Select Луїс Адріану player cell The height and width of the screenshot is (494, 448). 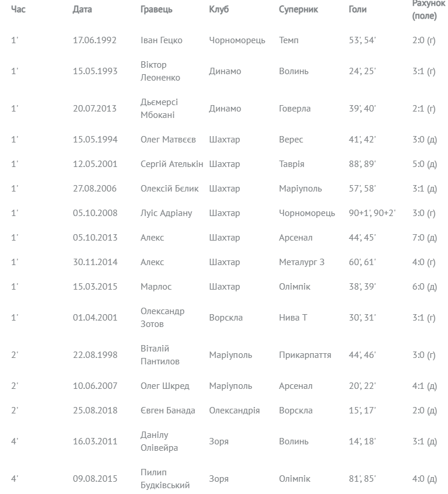tap(166, 213)
